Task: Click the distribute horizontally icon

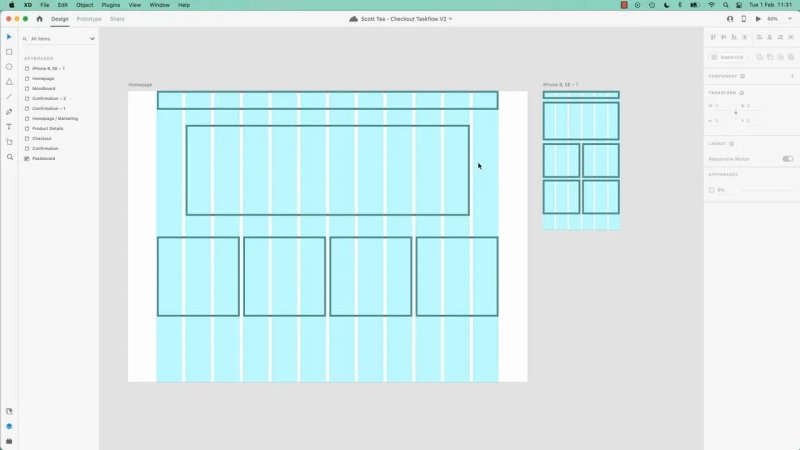Action: point(791,37)
